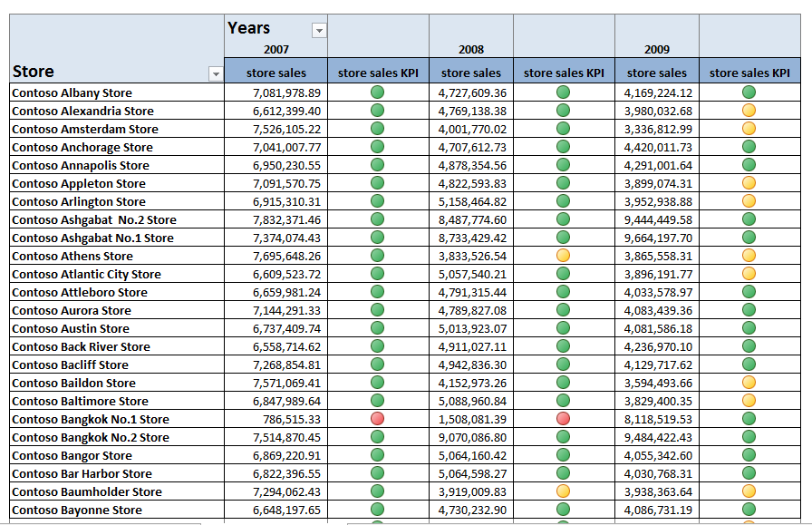Click the 2009 yellow KPI icon for Arlington Store

(x=749, y=201)
